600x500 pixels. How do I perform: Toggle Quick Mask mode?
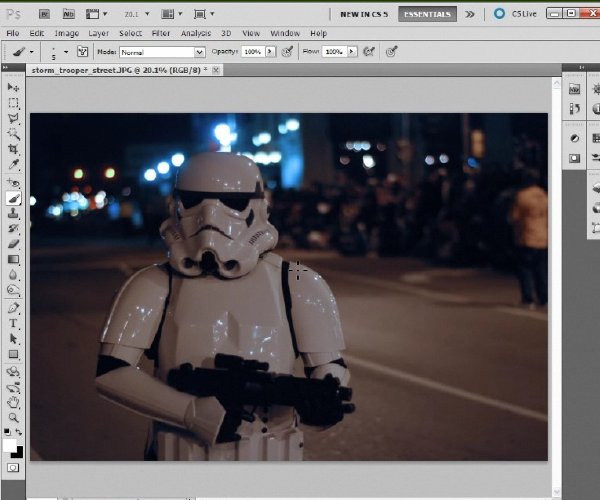[x=13, y=467]
